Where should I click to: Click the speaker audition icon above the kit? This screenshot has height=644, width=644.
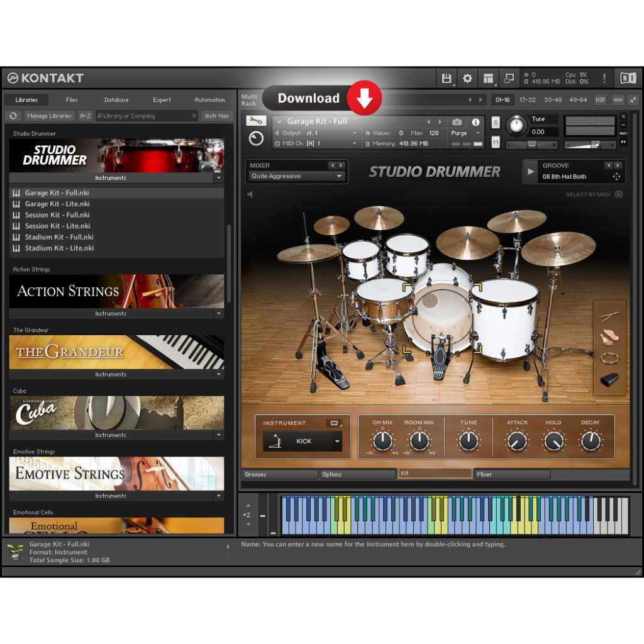(250, 194)
